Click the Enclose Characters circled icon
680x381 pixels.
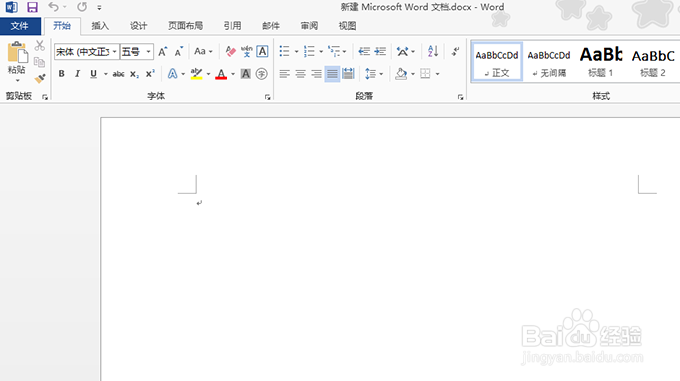262,74
